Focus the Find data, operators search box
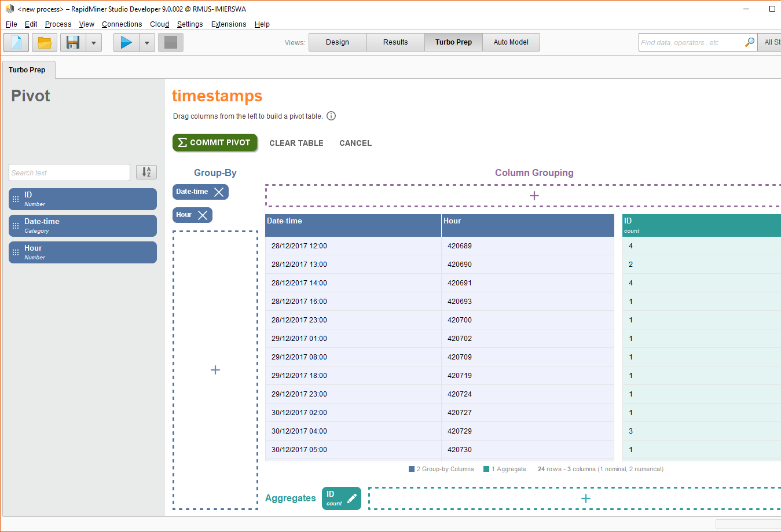 pyautogui.click(x=691, y=42)
